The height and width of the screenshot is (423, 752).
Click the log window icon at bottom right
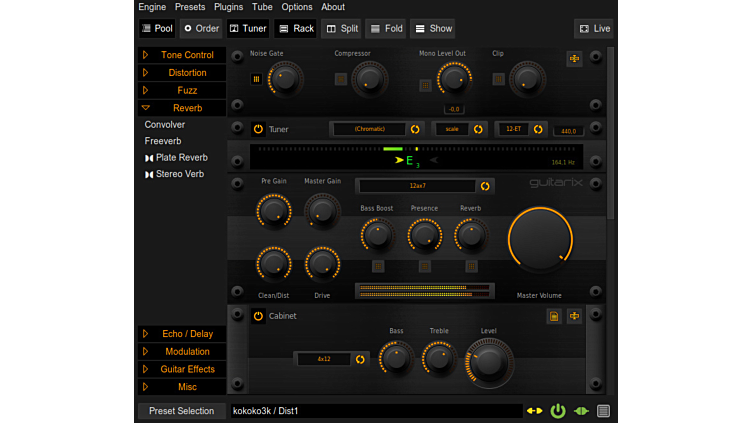pyautogui.click(x=603, y=411)
